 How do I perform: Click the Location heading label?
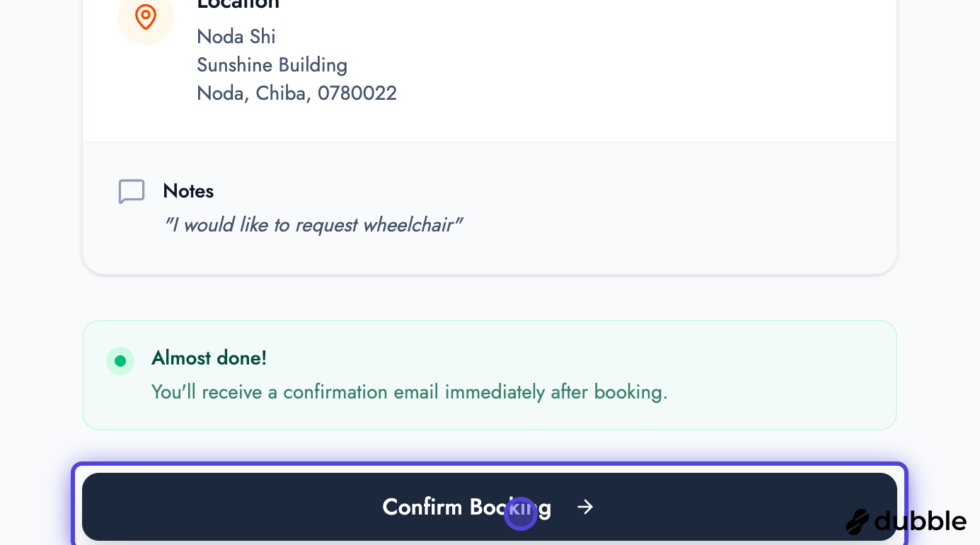(238, 6)
